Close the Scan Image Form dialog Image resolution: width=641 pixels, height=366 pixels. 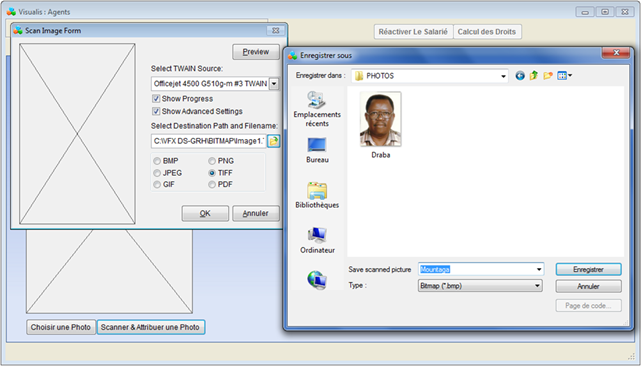(x=276, y=30)
